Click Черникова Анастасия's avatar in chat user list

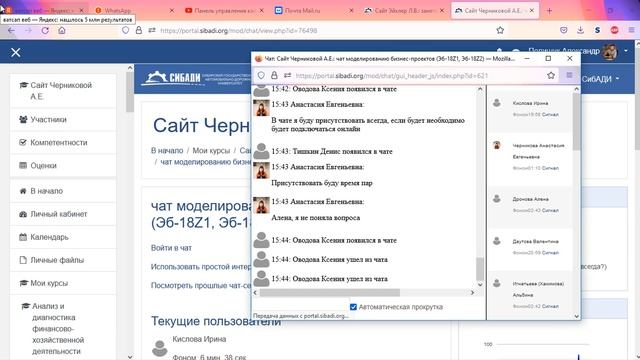(x=497, y=145)
